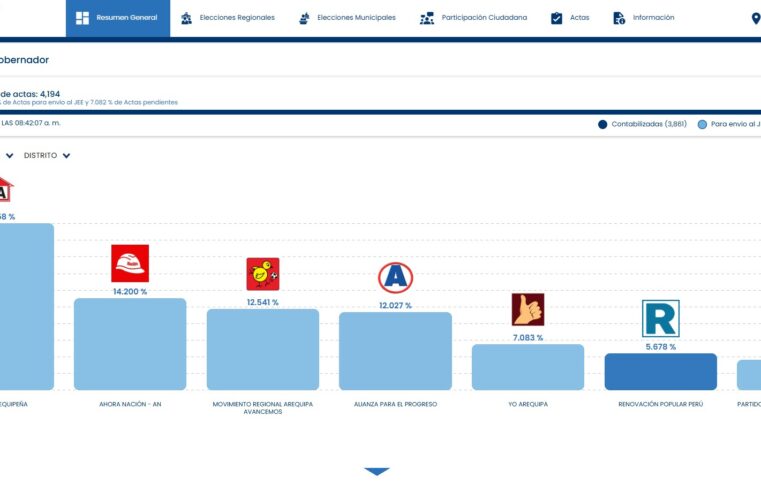Click the 14.200 % value
The image size is (761, 492).
pyautogui.click(x=130, y=292)
